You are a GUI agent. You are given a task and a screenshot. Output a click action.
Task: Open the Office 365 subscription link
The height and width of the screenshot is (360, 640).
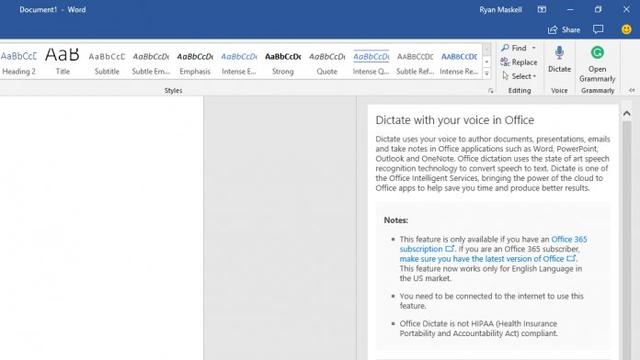click(493, 244)
